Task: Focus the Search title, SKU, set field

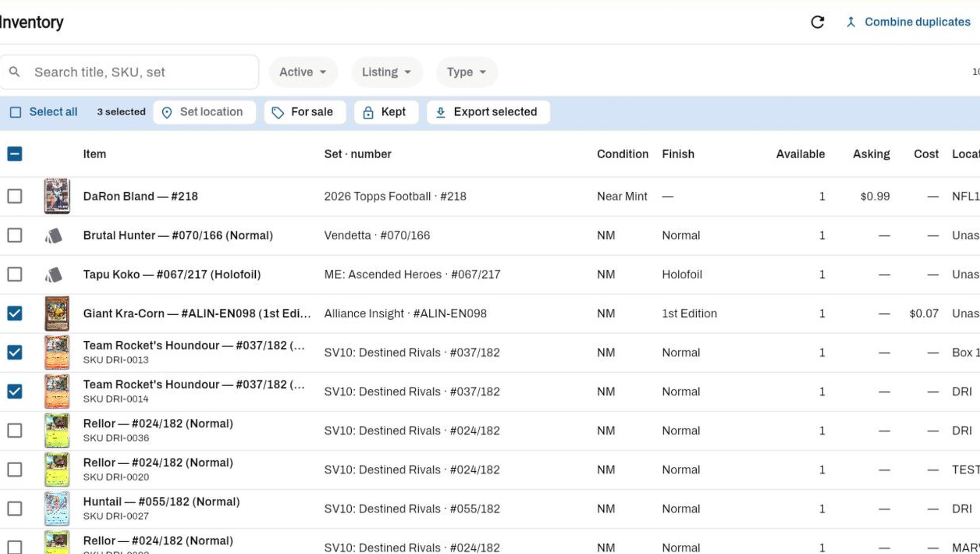Action: point(129,72)
